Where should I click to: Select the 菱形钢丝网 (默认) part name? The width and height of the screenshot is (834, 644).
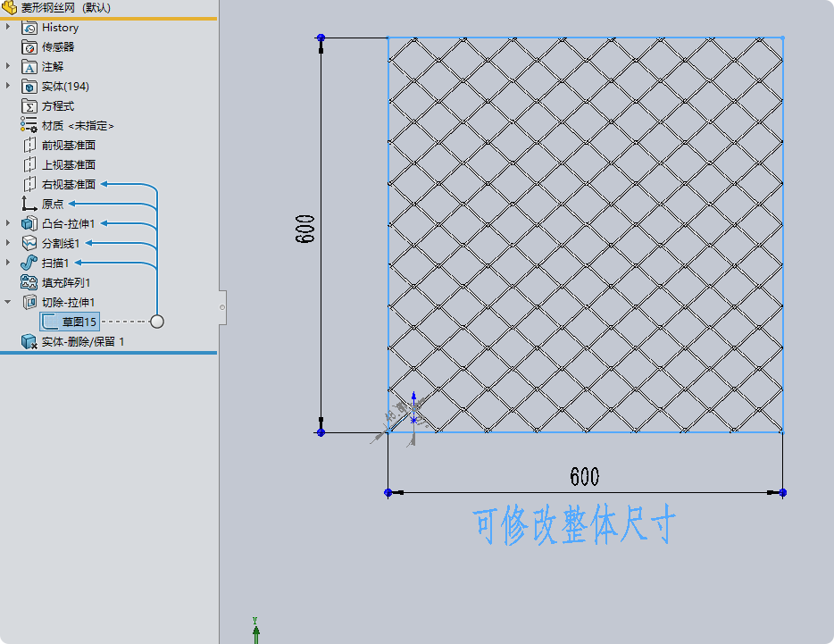[65, 8]
